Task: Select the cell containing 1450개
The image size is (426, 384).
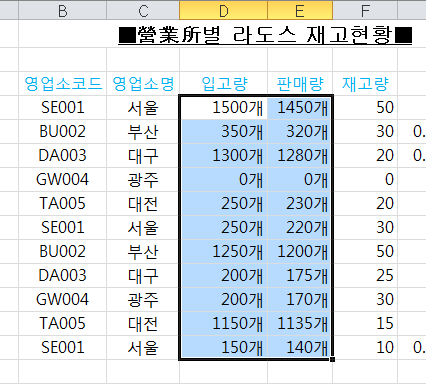Action: click(300, 107)
